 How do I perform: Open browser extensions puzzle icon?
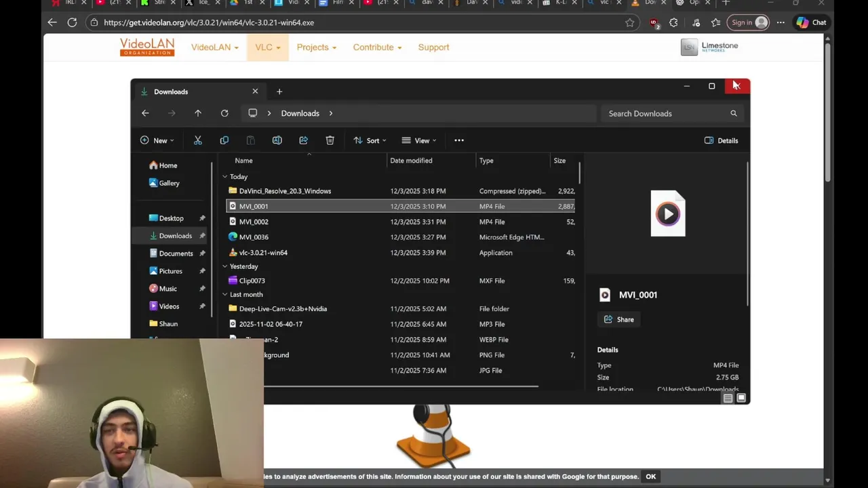(673, 22)
